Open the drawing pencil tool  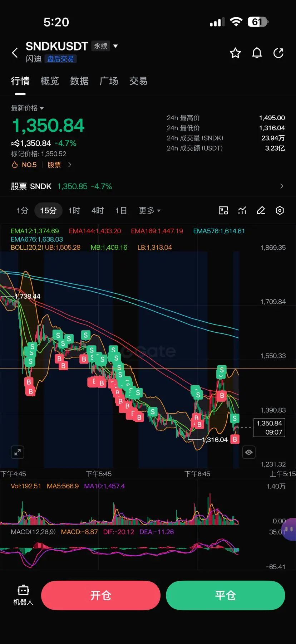click(x=261, y=210)
